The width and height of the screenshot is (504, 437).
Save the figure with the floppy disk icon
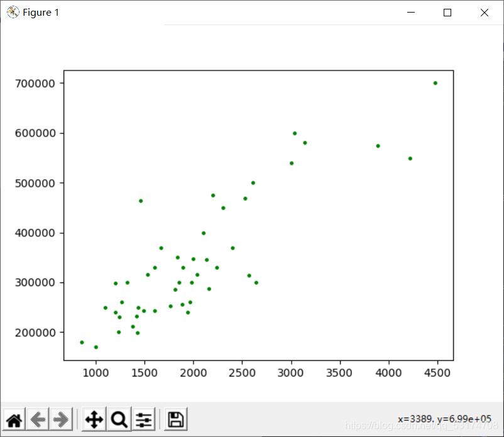coord(176,419)
